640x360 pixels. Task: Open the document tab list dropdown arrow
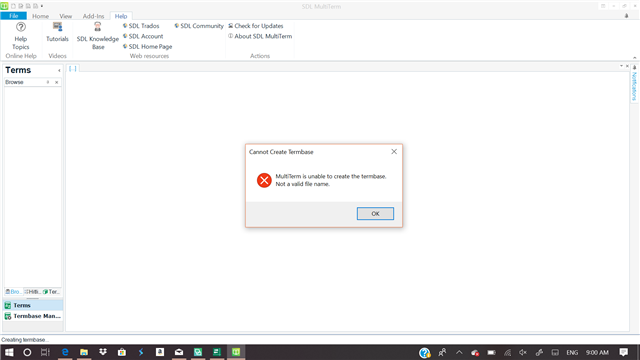coord(621,66)
